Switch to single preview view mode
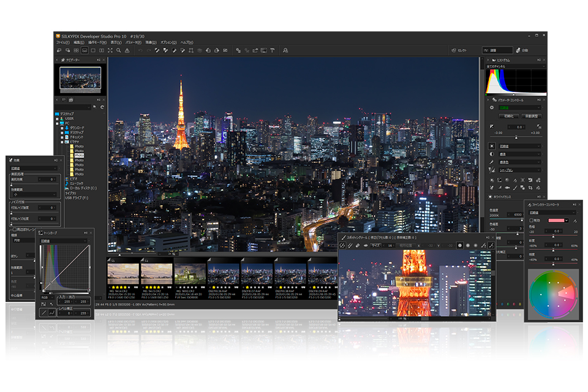The height and width of the screenshot is (392, 588). 93,50
